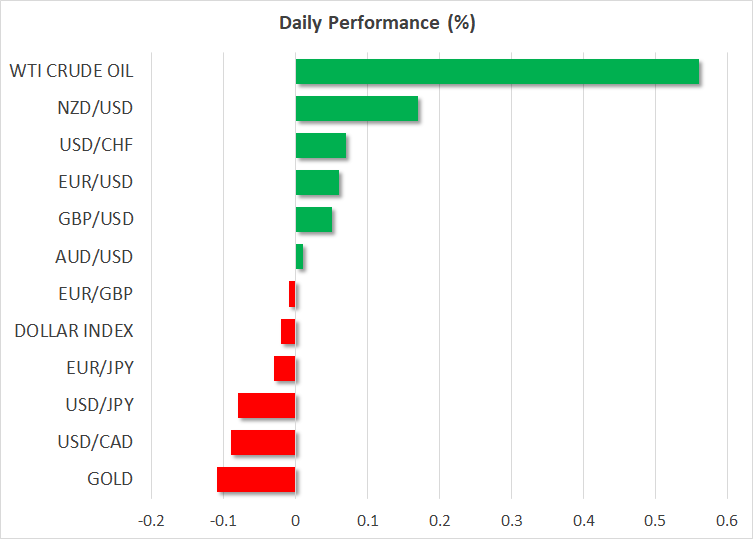The height and width of the screenshot is (539, 753).
Task: Click the NZD/USD green bar
Action: 356,109
